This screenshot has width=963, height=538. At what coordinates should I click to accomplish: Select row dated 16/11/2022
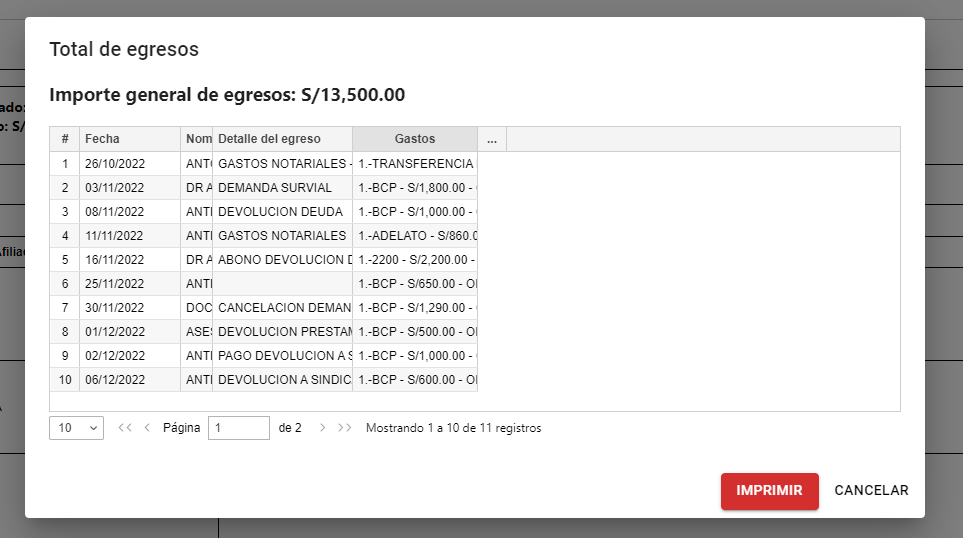click(115, 260)
